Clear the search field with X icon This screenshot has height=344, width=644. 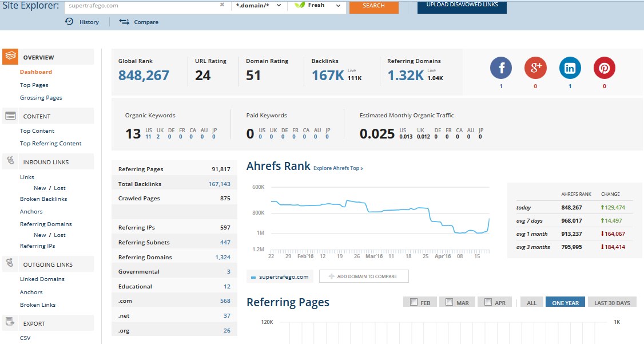point(222,5)
